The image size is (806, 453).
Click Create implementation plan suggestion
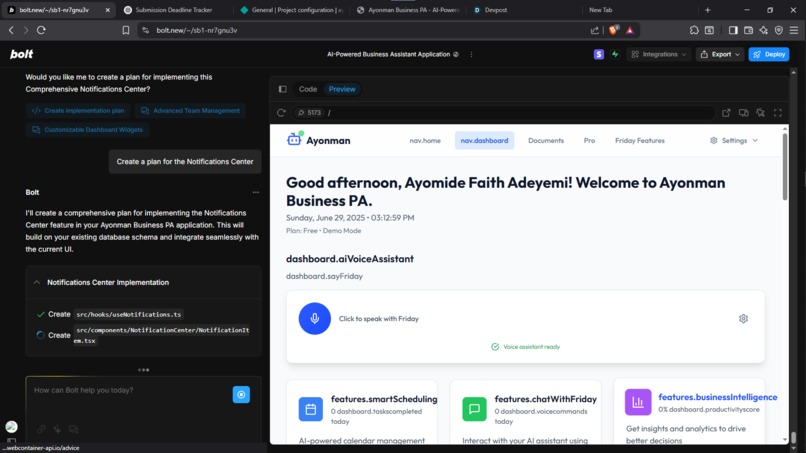click(x=78, y=111)
